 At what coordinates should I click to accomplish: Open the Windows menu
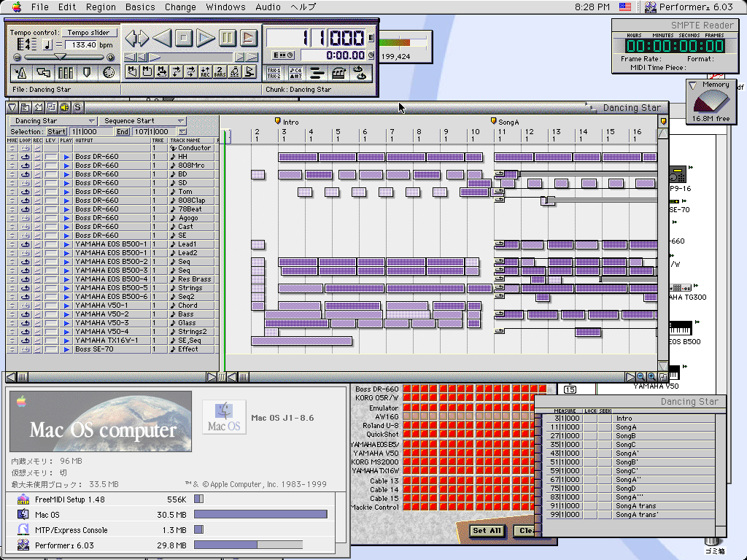pyautogui.click(x=226, y=7)
